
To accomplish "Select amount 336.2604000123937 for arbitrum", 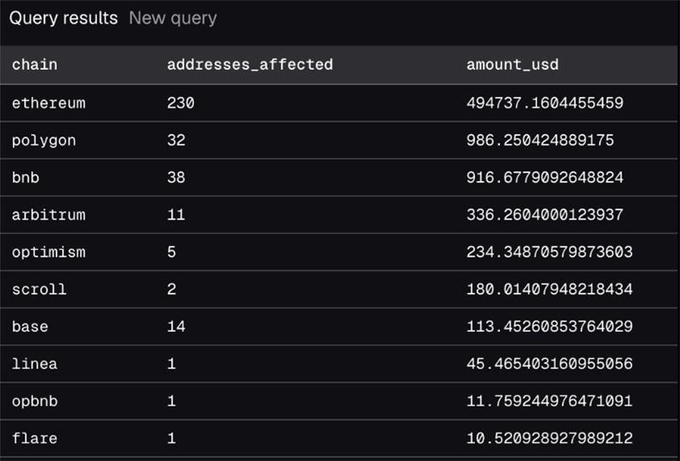I will 545,215.
